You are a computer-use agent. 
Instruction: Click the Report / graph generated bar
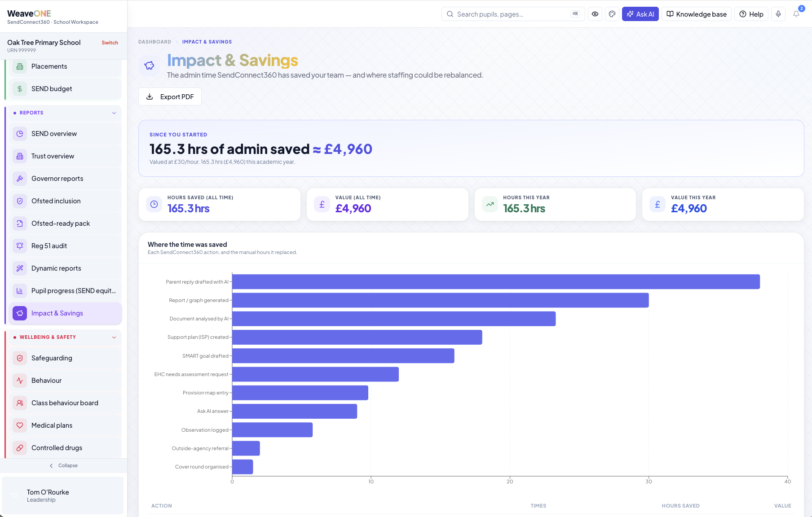click(x=440, y=300)
